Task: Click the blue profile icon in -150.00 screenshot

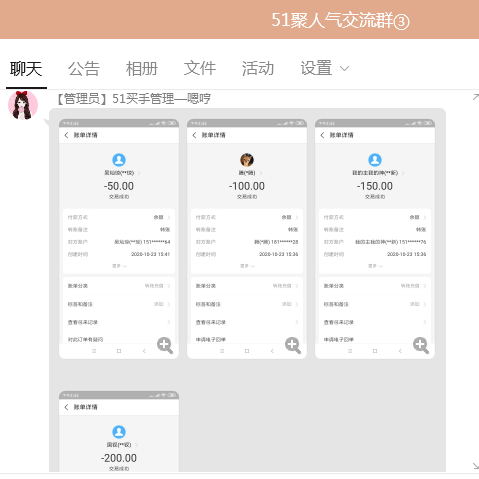Action: tap(375, 160)
